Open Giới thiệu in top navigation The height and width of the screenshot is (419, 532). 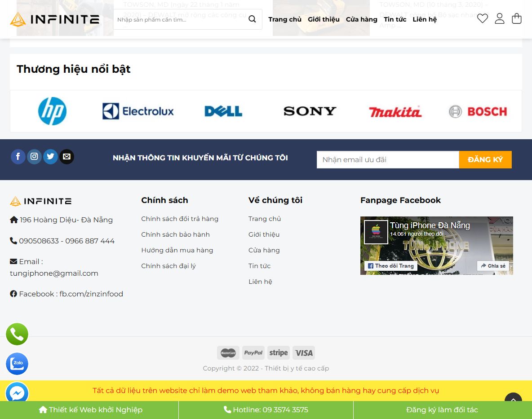coord(324,19)
